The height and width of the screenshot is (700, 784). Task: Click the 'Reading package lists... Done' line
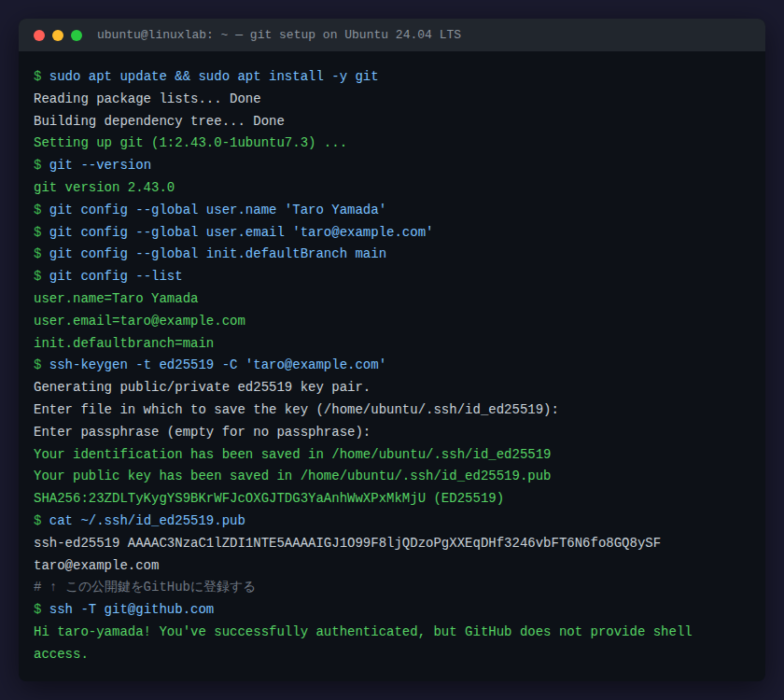(147, 99)
